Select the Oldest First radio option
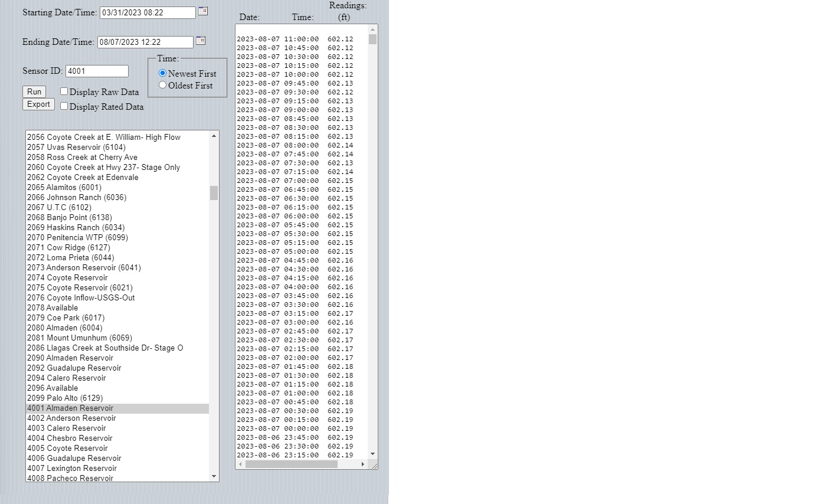Screen dimensions: 818x504 (x=163, y=85)
